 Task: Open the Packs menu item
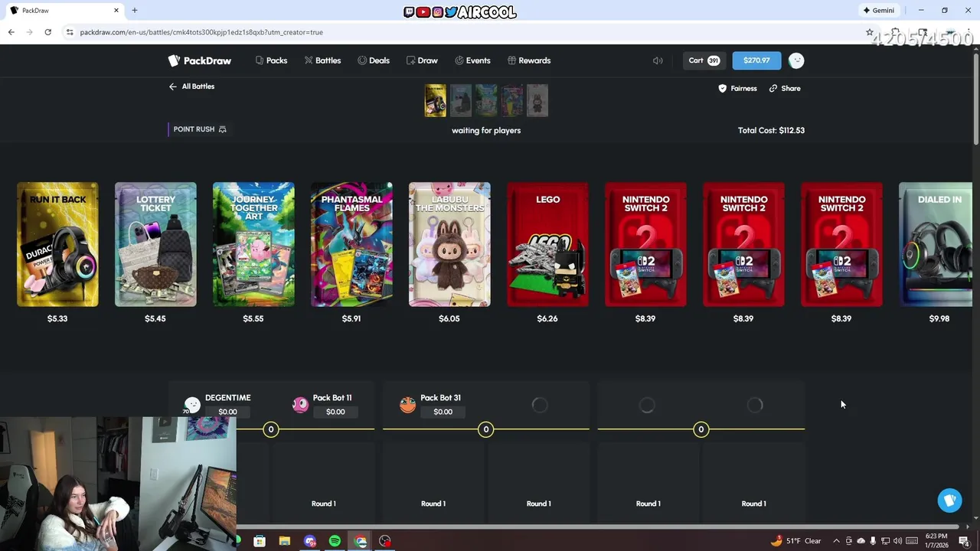[x=271, y=60]
